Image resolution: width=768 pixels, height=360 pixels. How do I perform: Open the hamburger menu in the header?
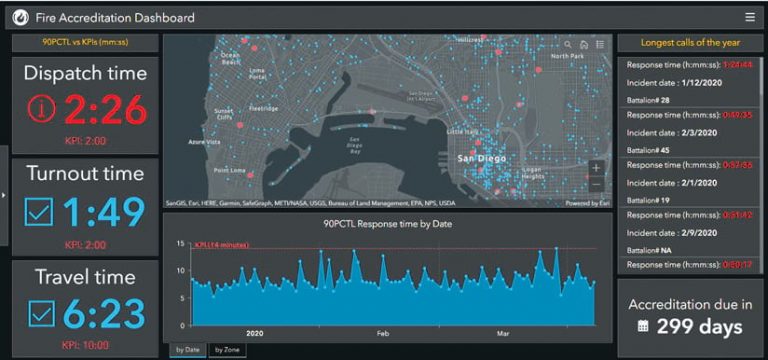point(750,18)
